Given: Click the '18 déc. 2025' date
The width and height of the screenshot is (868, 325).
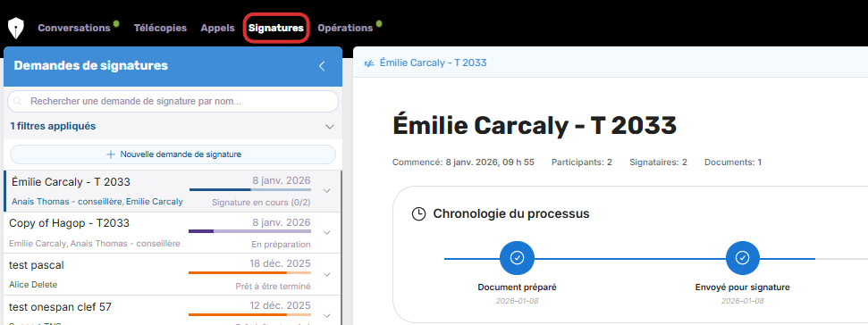Looking at the screenshot, I should 280,263.
